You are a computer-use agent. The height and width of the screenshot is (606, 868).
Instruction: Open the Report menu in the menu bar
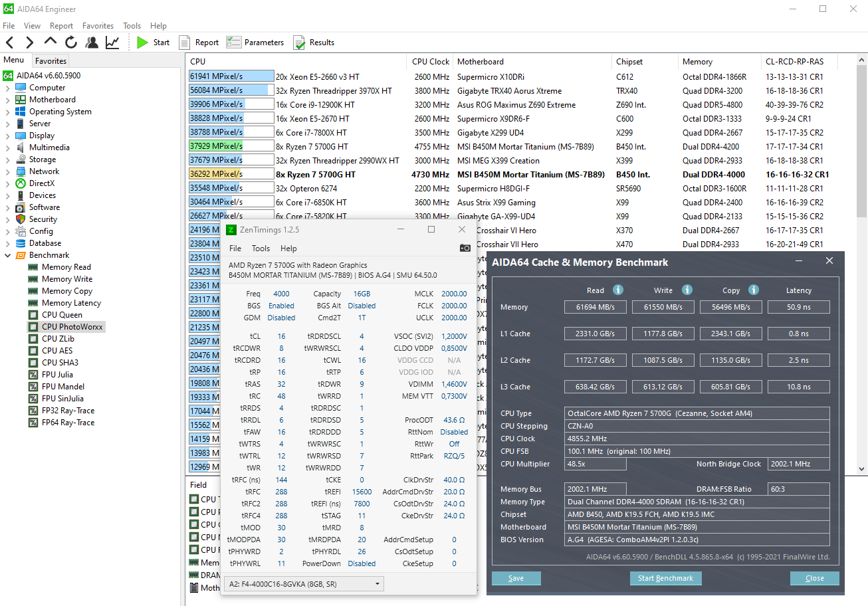tap(61, 26)
